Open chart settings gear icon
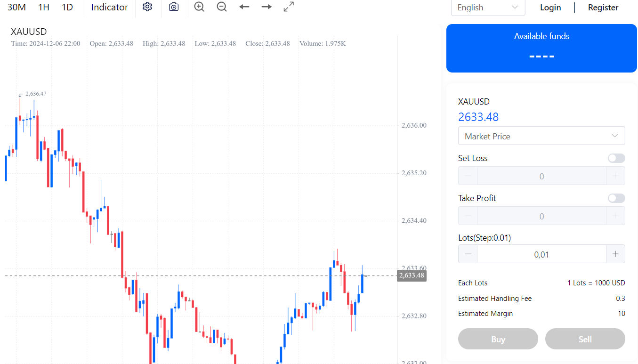Screen dimensions: 638x364 click(x=147, y=7)
